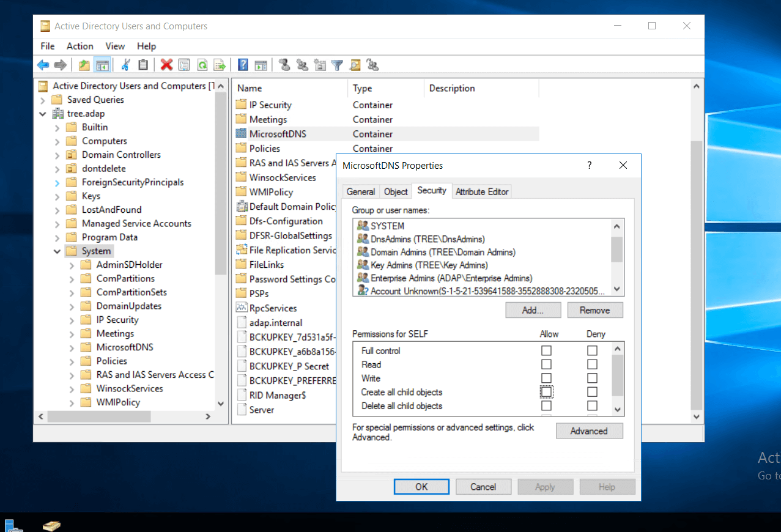The width and height of the screenshot is (781, 532).
Task: Click the red Delete icon in toolbar
Action: coord(166,65)
